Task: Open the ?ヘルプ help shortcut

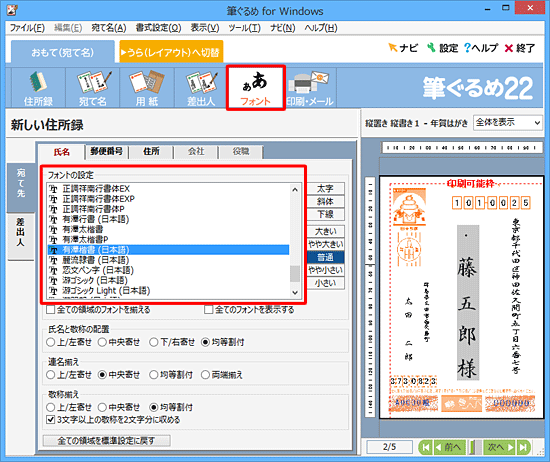Action: point(481,48)
